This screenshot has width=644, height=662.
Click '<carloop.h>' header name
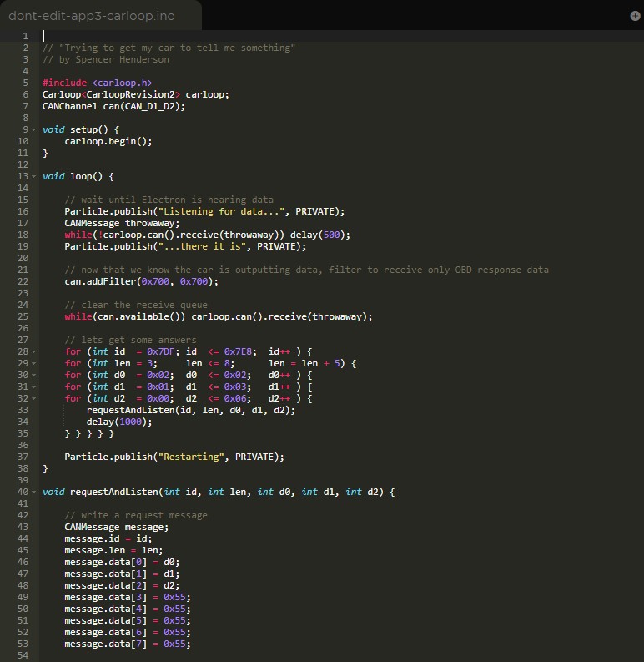tap(122, 83)
